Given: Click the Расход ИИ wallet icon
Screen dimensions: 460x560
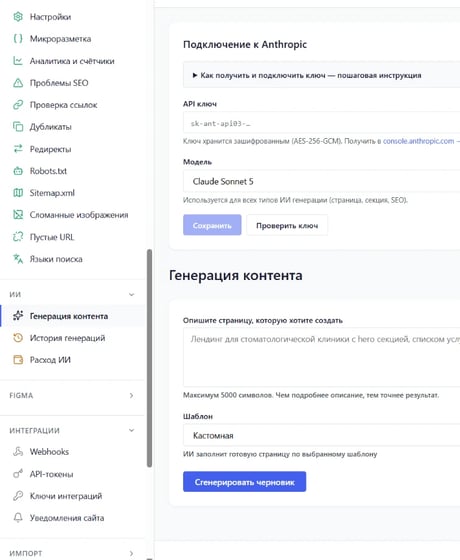Looking at the screenshot, I should (x=18, y=360).
